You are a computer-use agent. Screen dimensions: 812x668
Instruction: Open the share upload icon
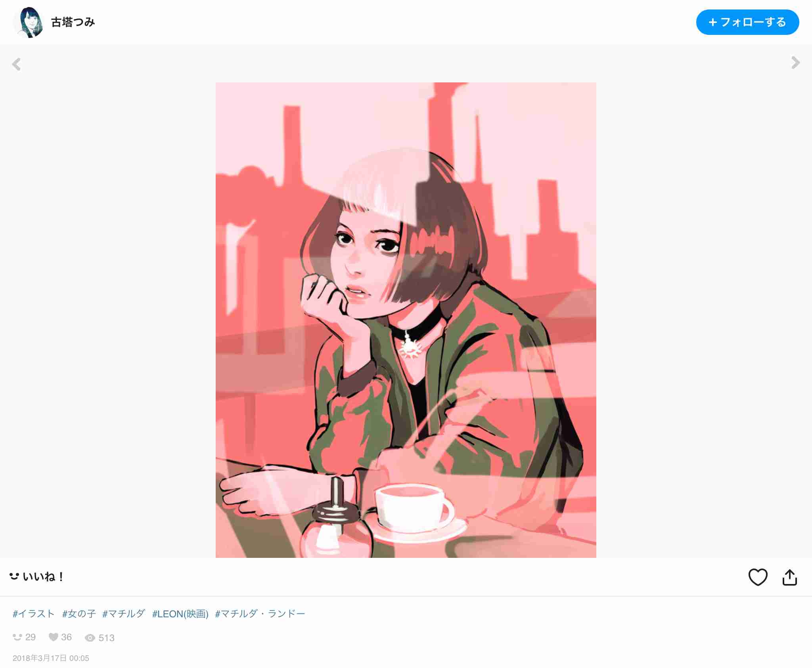(x=789, y=577)
